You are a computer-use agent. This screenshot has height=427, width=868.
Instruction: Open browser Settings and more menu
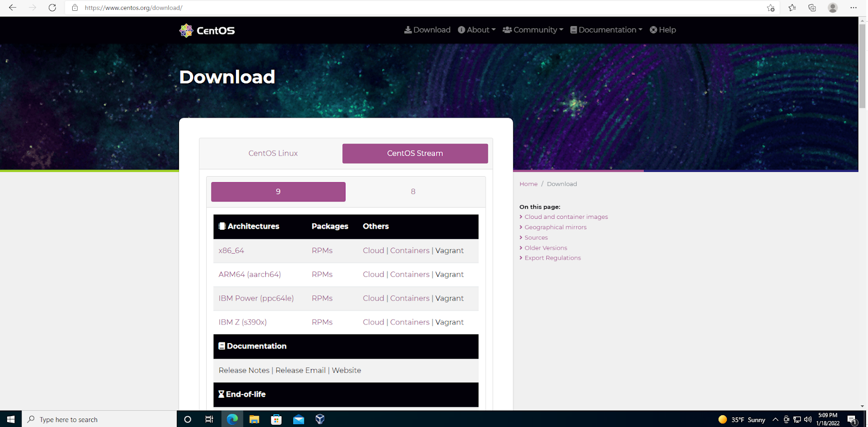(x=853, y=8)
